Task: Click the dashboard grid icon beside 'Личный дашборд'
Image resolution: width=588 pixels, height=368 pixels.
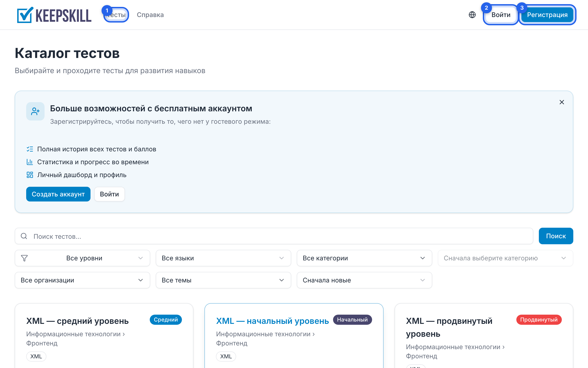Action: pos(30,175)
